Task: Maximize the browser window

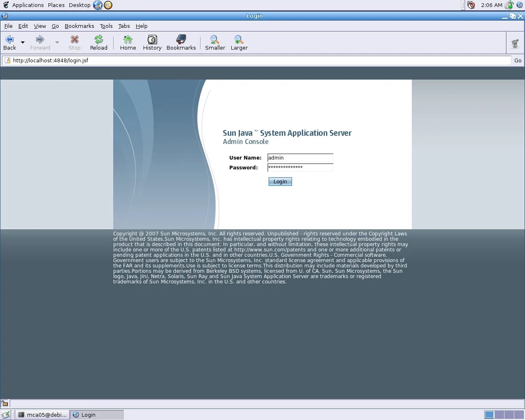Action: click(513, 16)
